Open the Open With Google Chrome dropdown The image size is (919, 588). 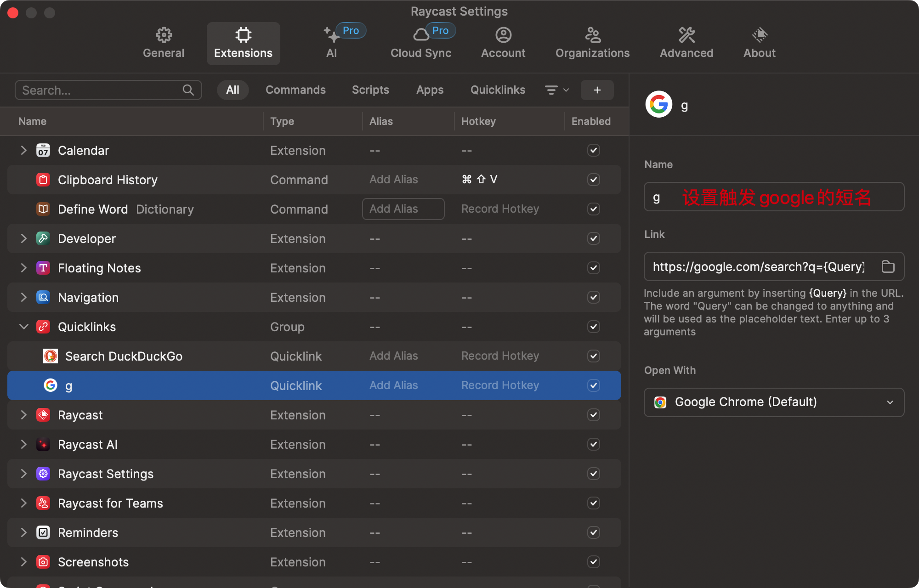tap(774, 402)
